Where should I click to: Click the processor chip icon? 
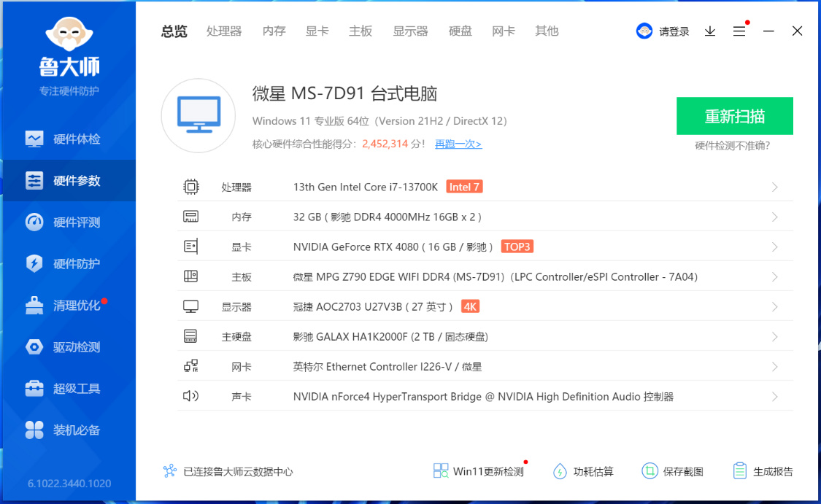[191, 187]
